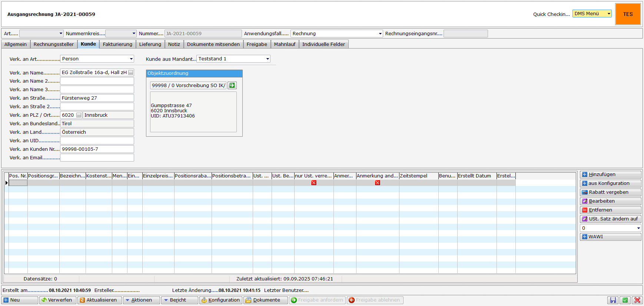Open lookup button beside Verk. an Name
This screenshot has height=306, width=644.
[x=131, y=73]
